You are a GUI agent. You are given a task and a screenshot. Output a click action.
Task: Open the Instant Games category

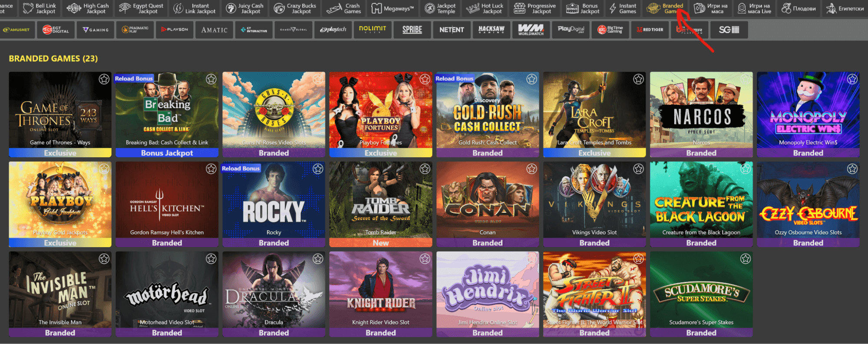tap(623, 8)
